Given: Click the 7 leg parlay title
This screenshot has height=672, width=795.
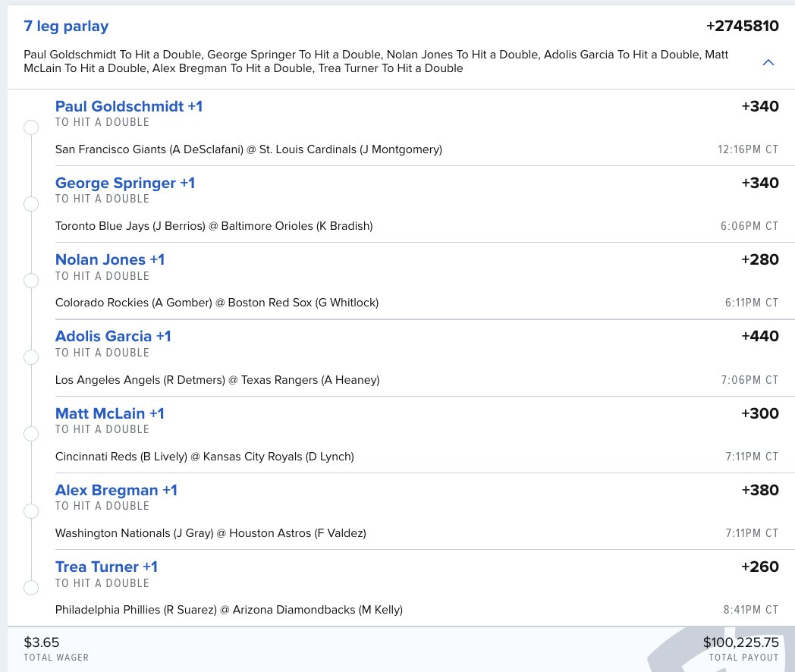Looking at the screenshot, I should (66, 26).
